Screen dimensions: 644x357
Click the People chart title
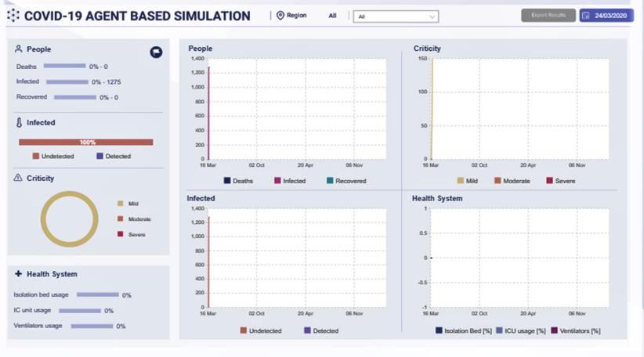[x=201, y=49]
